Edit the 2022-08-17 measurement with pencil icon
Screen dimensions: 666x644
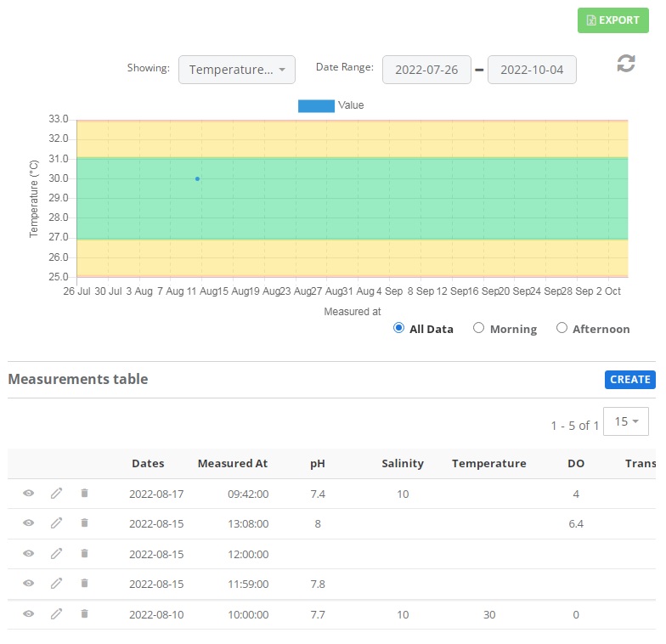[56, 494]
